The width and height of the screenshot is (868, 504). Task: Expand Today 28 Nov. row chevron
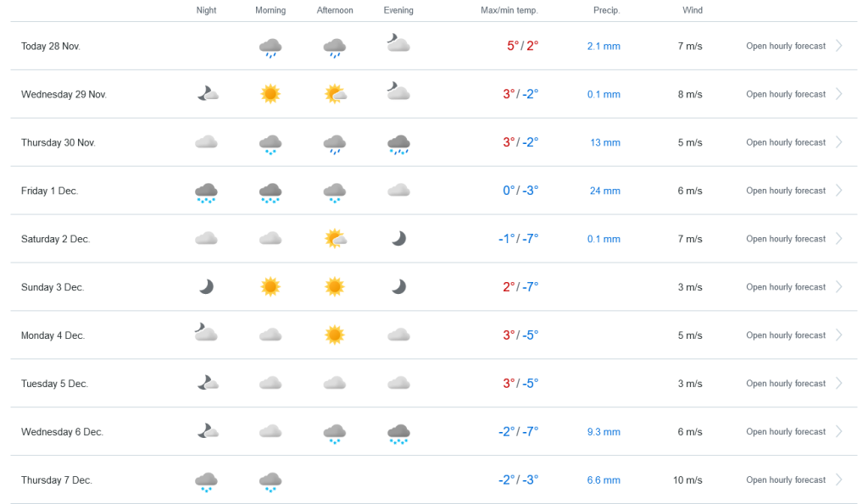click(839, 46)
